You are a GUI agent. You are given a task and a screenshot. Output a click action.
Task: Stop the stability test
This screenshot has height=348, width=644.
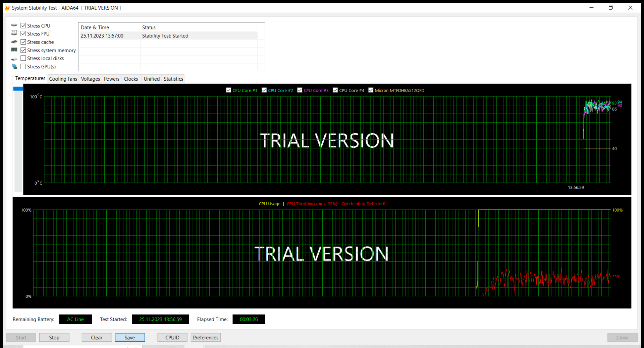point(54,337)
